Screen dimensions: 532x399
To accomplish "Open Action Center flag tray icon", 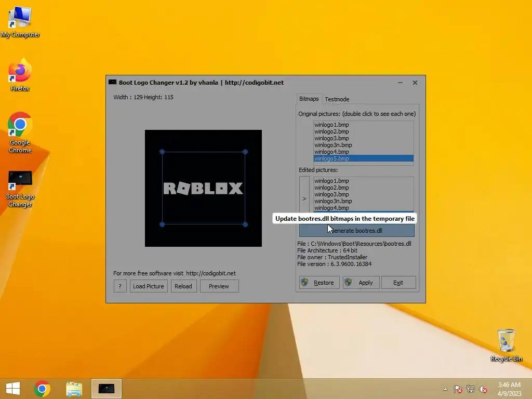I will 458,389.
